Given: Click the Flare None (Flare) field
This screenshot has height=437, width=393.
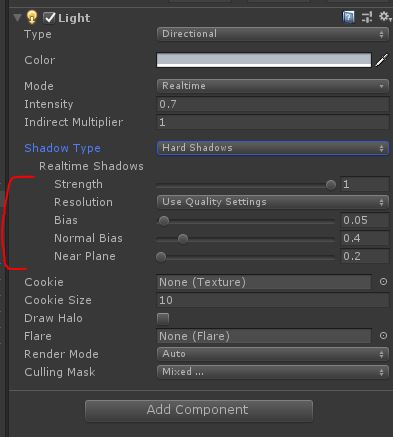Looking at the screenshot, I should click(x=264, y=336).
